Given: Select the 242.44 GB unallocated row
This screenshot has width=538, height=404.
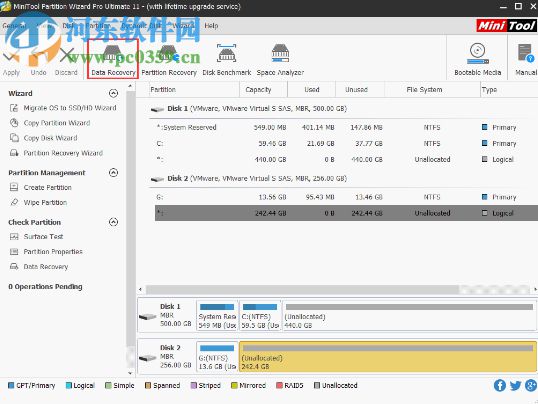Looking at the screenshot, I should tap(346, 213).
